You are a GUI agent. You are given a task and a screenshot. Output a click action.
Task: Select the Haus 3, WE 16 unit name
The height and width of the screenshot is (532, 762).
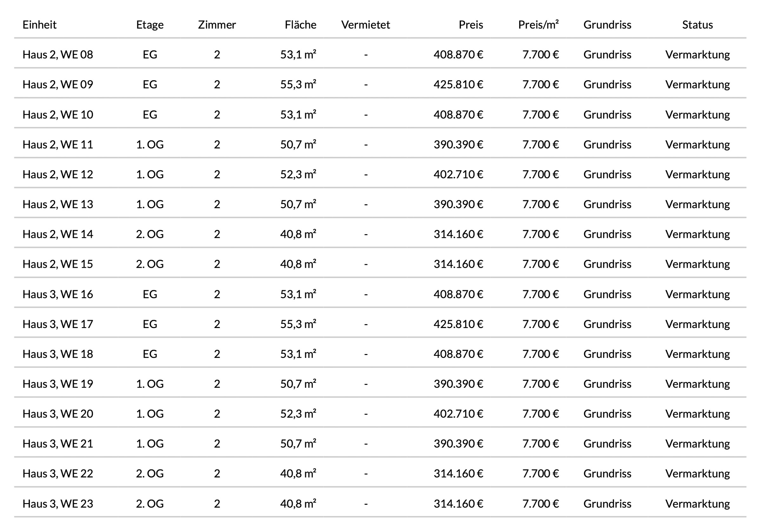[58, 294]
